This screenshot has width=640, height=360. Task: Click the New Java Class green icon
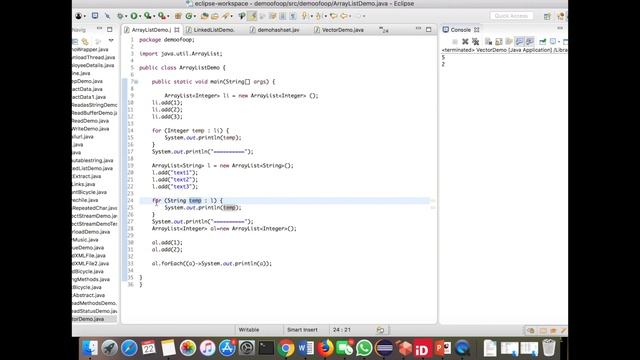coord(189,16)
